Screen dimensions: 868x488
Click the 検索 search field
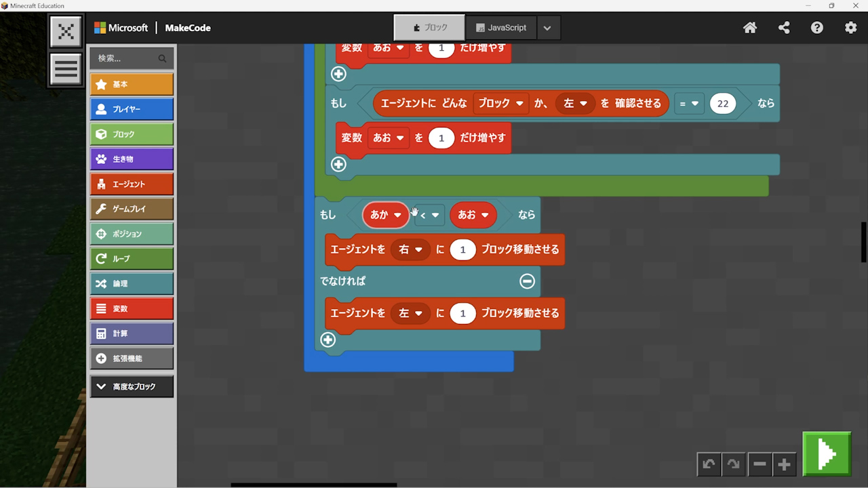point(126,58)
